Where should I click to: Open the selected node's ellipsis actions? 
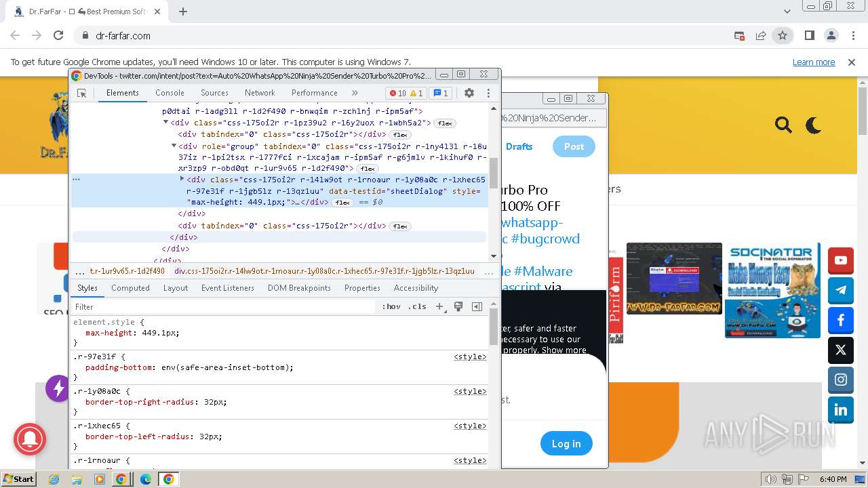click(x=77, y=180)
